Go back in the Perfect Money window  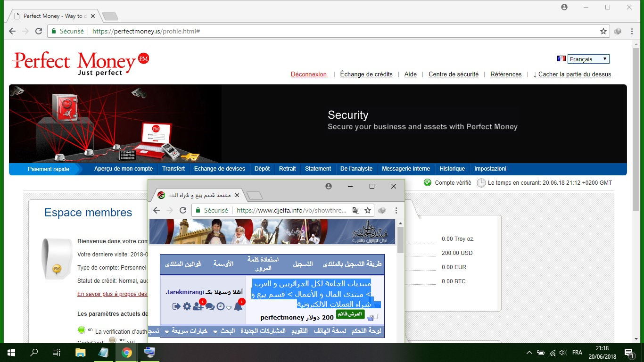(x=12, y=31)
